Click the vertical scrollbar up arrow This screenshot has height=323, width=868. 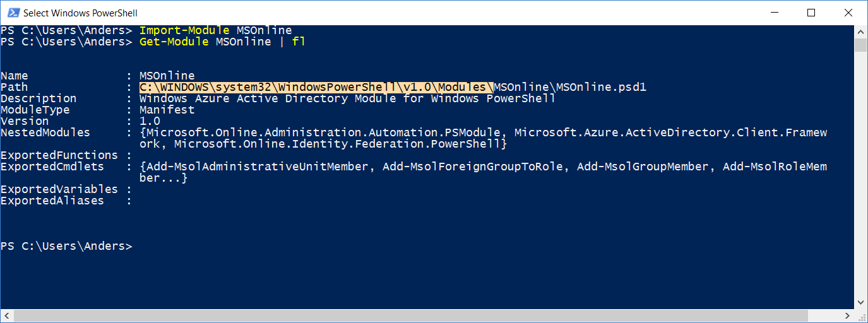click(x=861, y=31)
